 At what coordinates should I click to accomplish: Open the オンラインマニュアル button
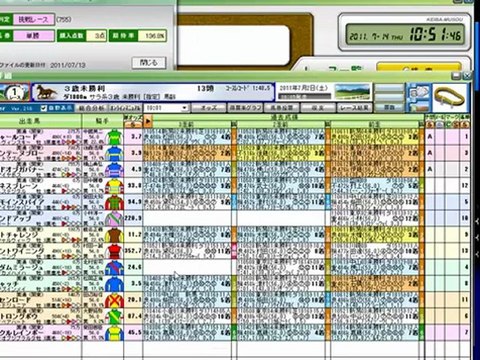click(124, 108)
